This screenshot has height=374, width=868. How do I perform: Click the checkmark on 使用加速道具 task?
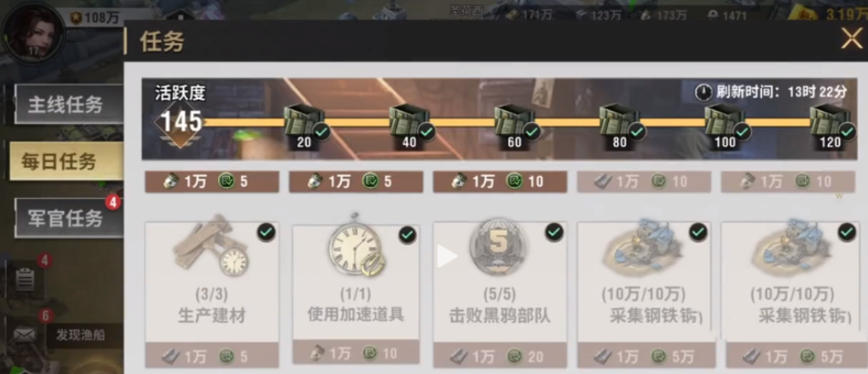(408, 234)
